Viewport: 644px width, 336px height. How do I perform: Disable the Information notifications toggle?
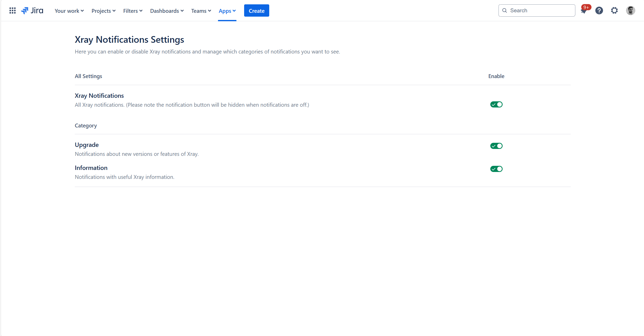[x=496, y=169]
